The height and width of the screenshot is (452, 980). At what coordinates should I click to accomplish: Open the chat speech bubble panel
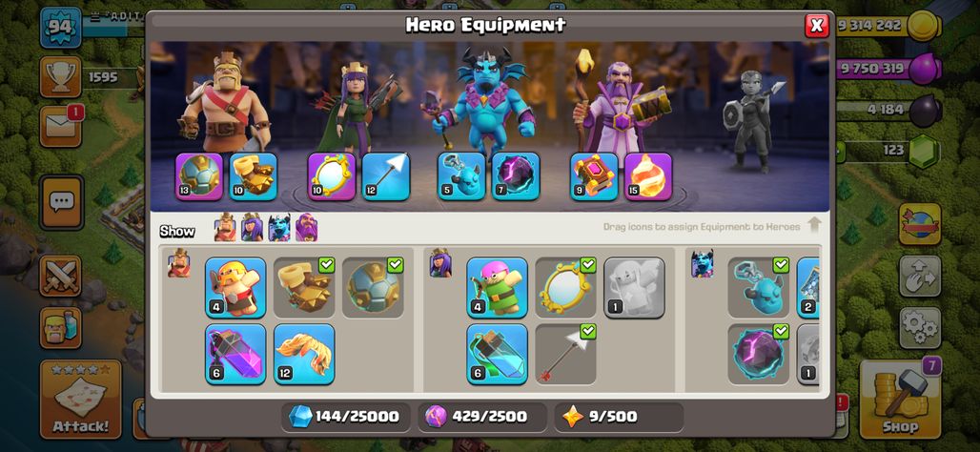click(x=61, y=202)
